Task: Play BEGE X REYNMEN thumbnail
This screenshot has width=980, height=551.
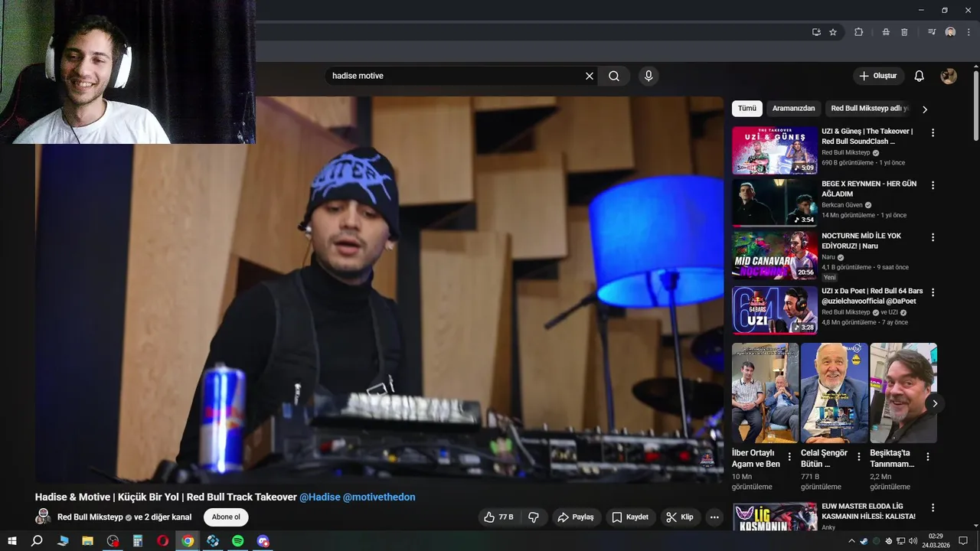Action: [x=775, y=203]
